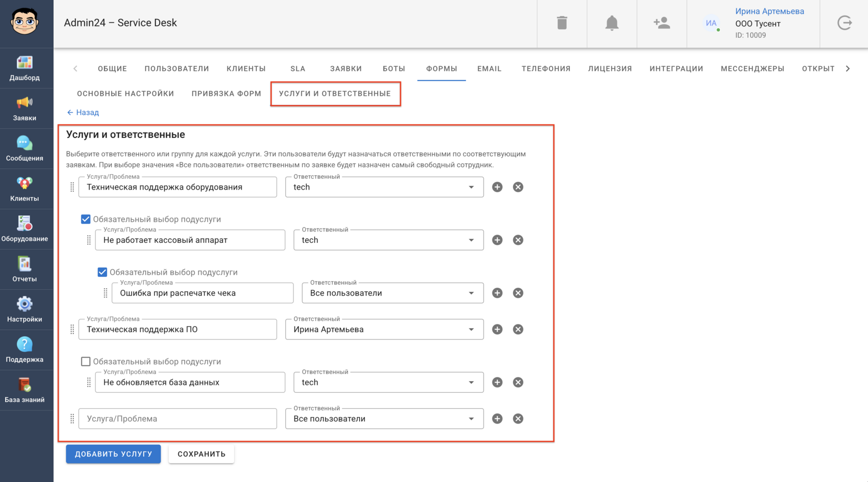
Task: Switch to the Общие tab
Action: click(112, 69)
